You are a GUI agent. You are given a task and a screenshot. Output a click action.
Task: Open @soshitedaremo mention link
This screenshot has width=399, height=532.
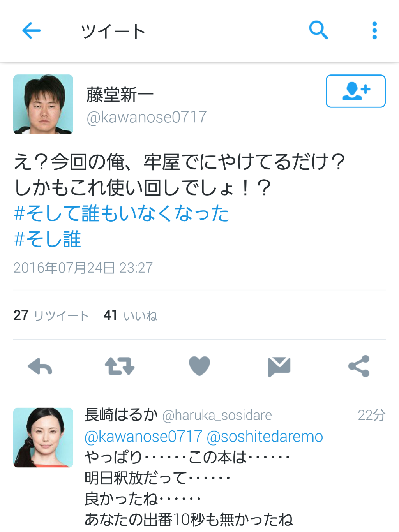[x=265, y=437]
